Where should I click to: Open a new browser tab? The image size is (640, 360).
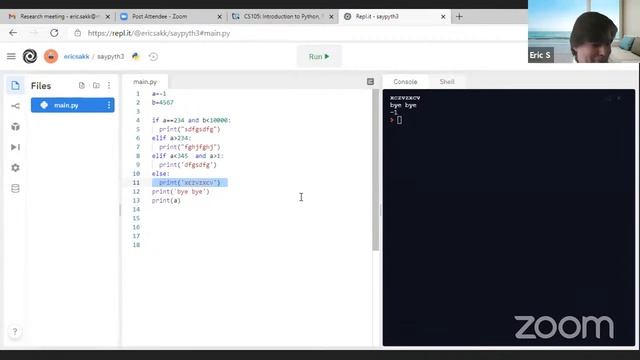tap(459, 16)
